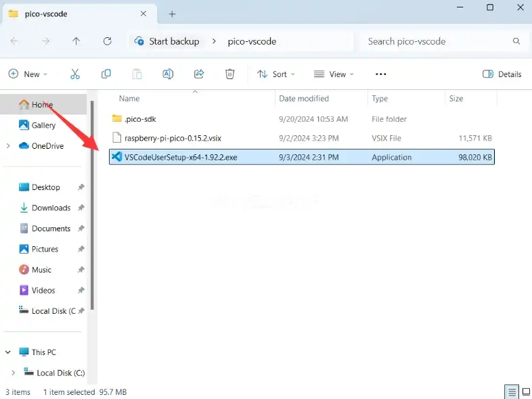Expand the OneDrive tree node
532x399 pixels.
click(8, 145)
